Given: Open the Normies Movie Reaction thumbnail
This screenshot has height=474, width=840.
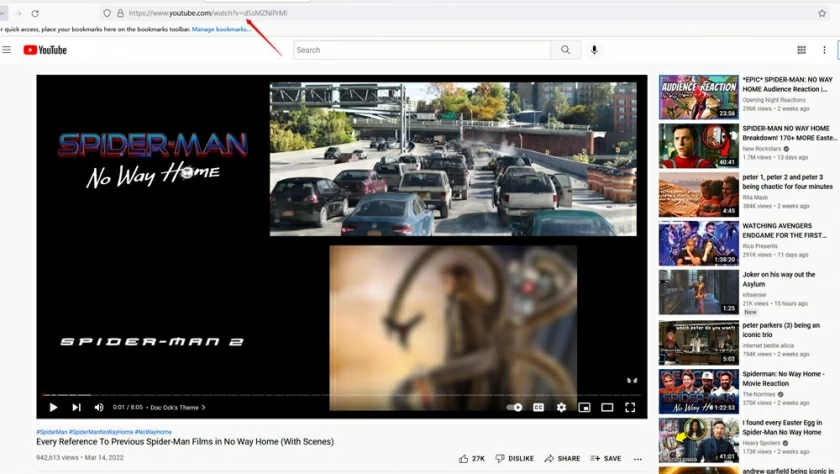Looking at the screenshot, I should pos(699,392).
